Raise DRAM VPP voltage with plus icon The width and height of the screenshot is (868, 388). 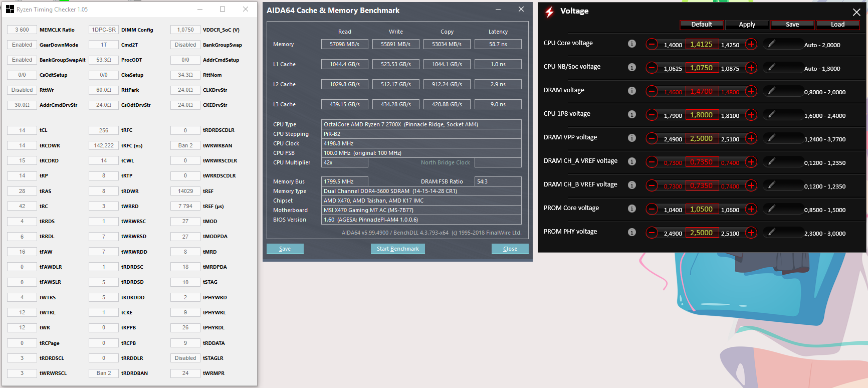pos(751,139)
